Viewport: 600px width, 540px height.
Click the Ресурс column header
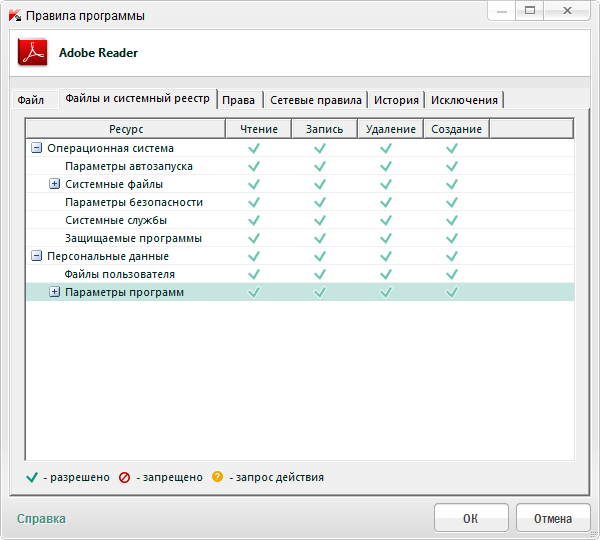click(x=126, y=129)
